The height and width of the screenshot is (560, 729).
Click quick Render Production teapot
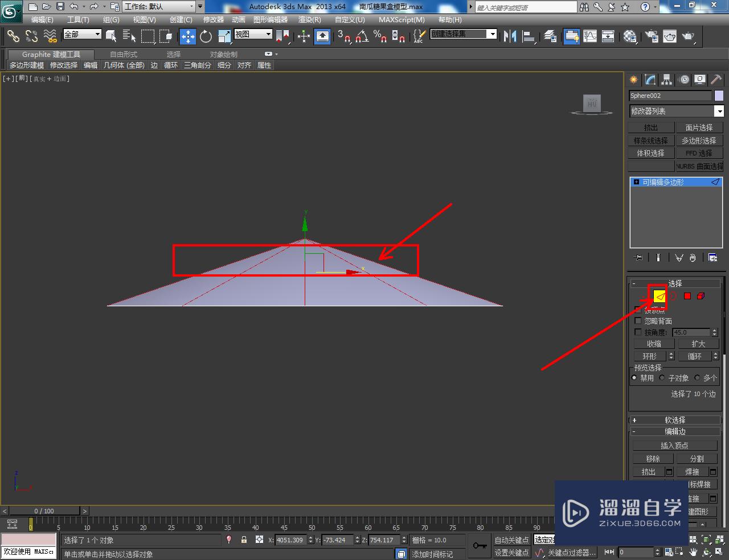click(688, 36)
